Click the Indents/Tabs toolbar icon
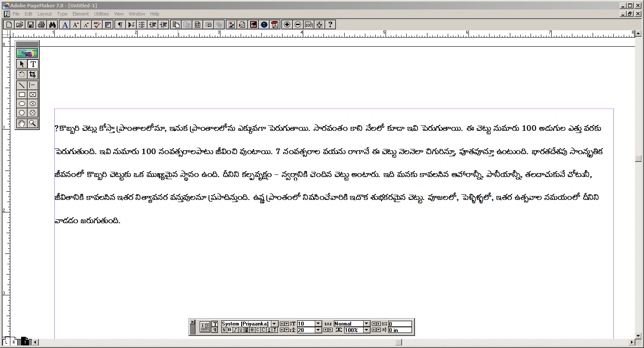 [x=131, y=25]
